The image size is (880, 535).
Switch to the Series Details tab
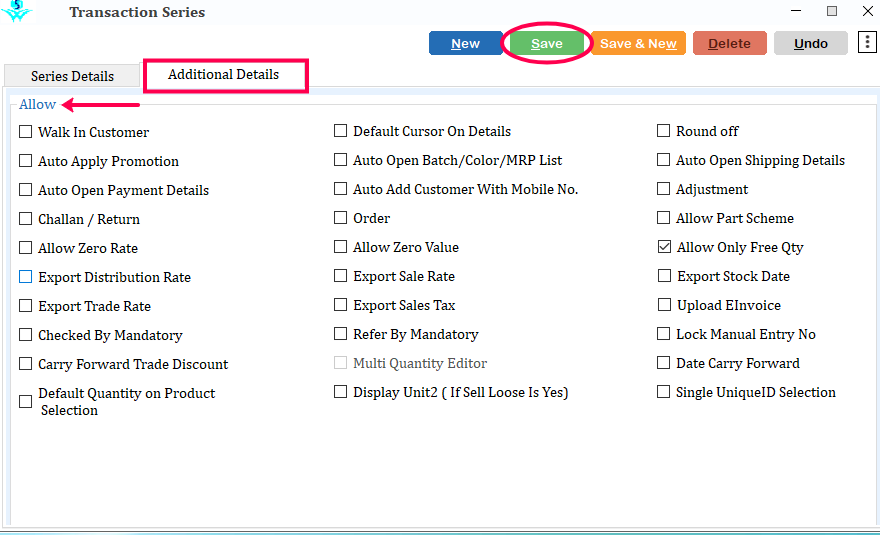point(72,76)
